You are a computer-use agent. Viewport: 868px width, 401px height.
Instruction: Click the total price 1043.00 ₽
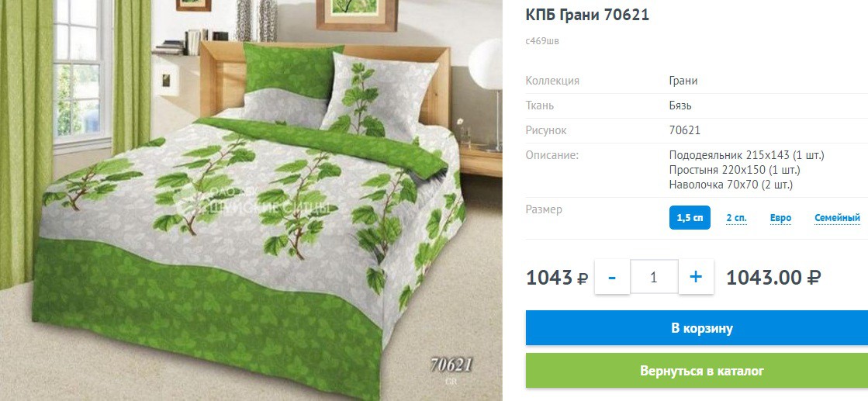[x=773, y=278]
